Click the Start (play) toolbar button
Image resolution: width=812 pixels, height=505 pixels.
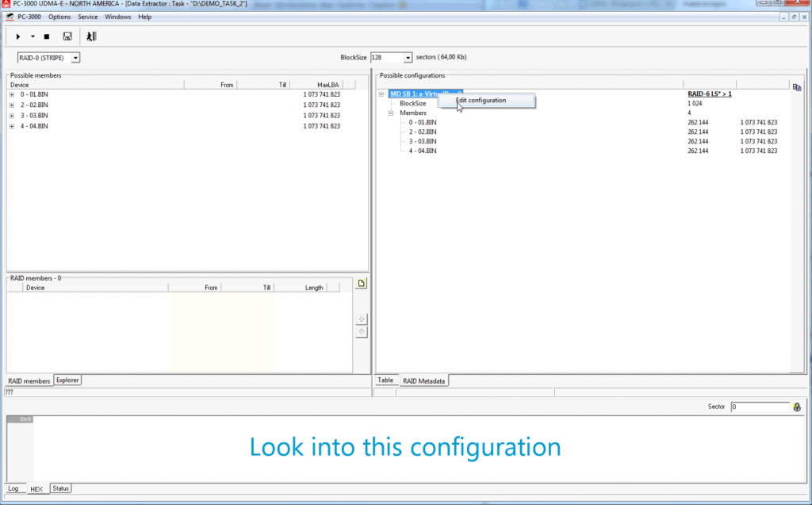(x=18, y=36)
